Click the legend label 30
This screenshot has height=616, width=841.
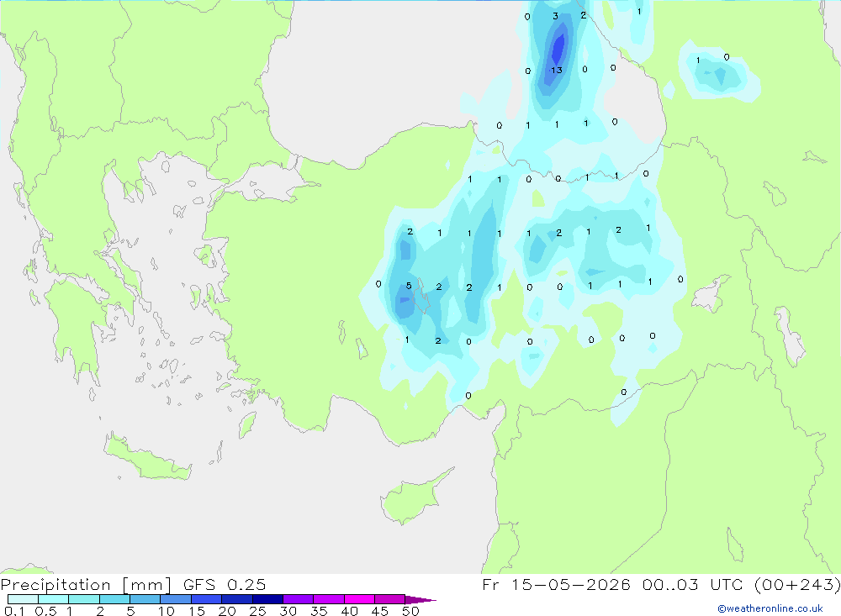pyautogui.click(x=288, y=611)
